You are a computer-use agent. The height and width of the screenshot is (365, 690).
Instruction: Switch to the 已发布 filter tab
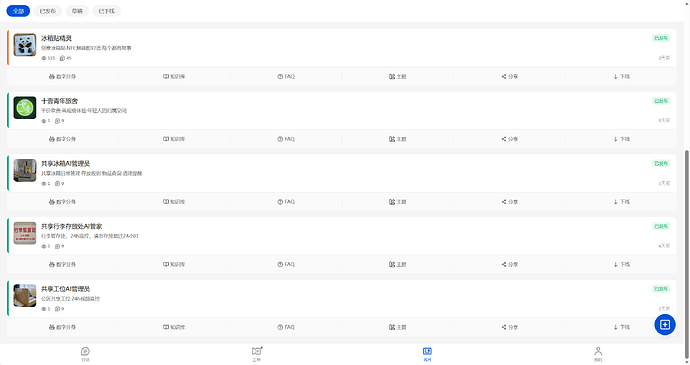click(48, 11)
